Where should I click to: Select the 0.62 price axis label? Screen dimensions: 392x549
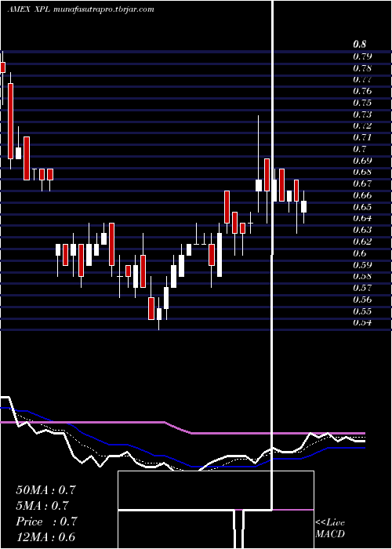[x=362, y=242]
